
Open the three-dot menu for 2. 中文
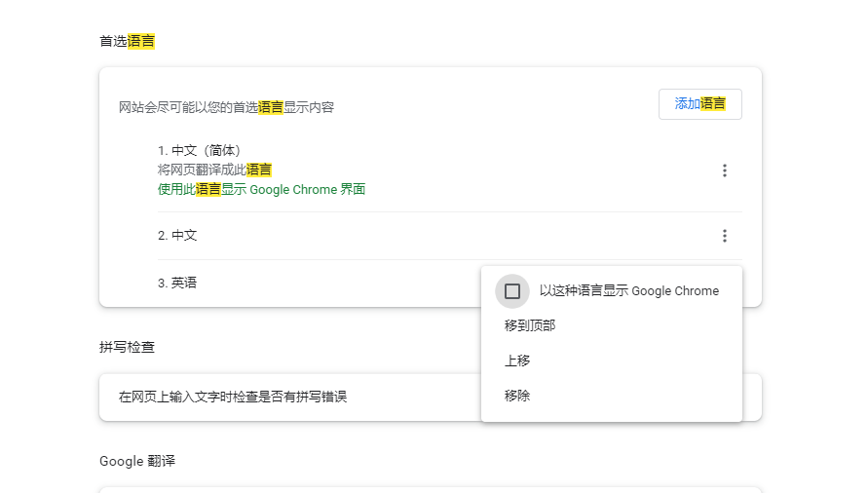coord(724,236)
